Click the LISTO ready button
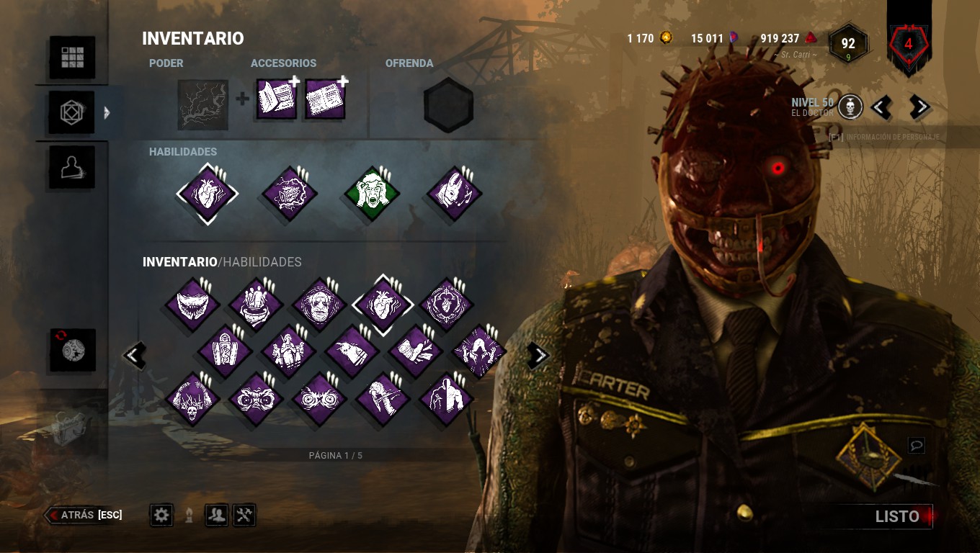980x553 pixels. coord(897,516)
